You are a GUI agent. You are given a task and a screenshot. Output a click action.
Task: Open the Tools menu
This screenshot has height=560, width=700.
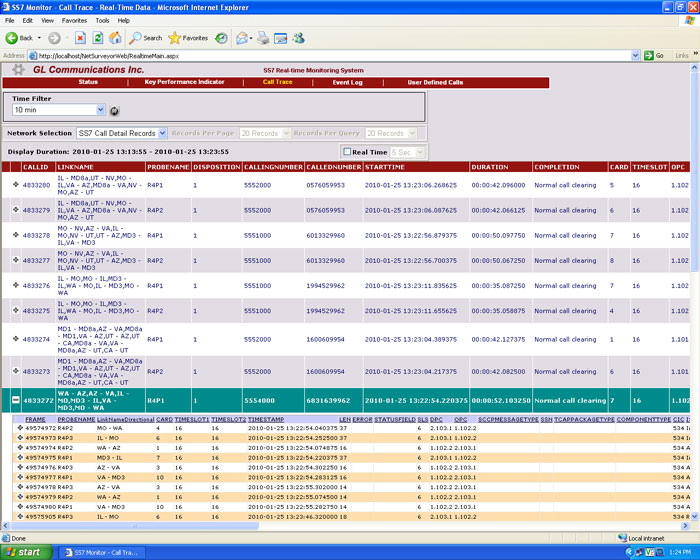pyautogui.click(x=102, y=21)
